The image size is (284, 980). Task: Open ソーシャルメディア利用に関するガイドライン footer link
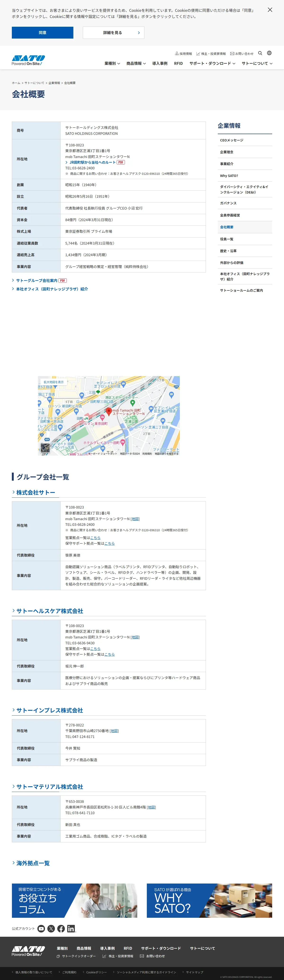click(145, 972)
